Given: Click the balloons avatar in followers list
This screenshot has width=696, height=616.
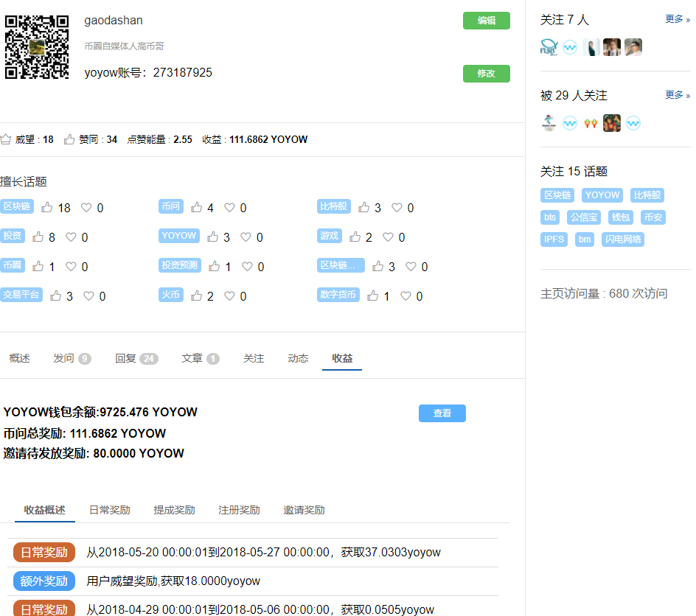Looking at the screenshot, I should coord(591,123).
